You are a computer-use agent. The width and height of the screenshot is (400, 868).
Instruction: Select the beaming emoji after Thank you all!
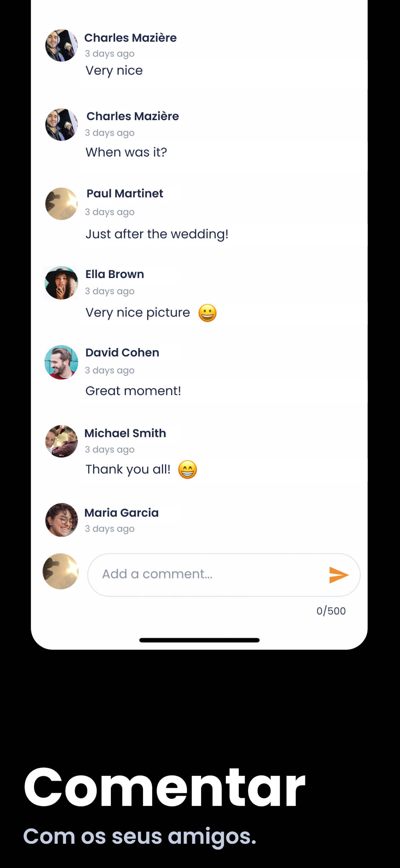[x=188, y=470]
